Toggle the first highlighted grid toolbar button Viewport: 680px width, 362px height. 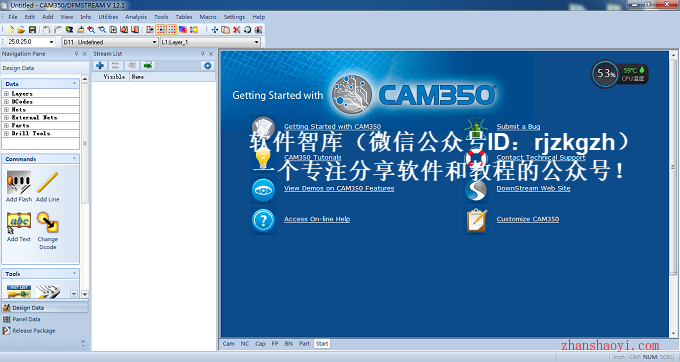(x=161, y=29)
